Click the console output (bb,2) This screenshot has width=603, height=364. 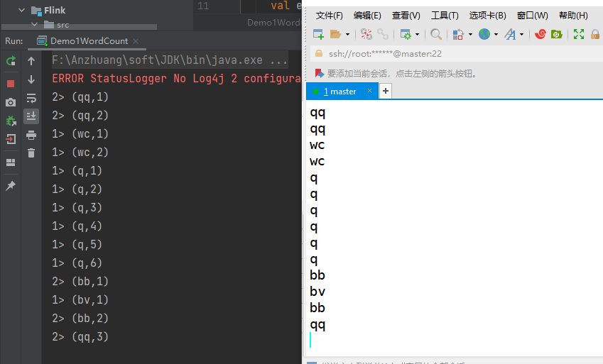point(80,319)
